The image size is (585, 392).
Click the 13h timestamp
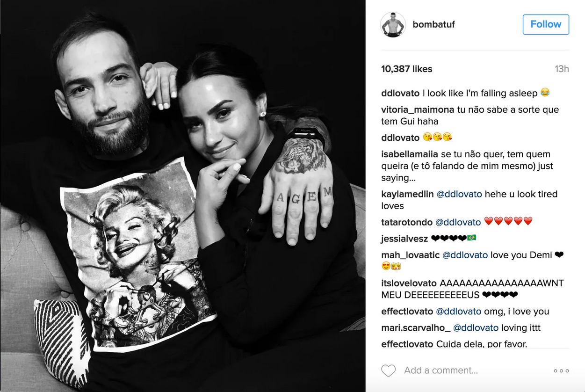click(562, 69)
